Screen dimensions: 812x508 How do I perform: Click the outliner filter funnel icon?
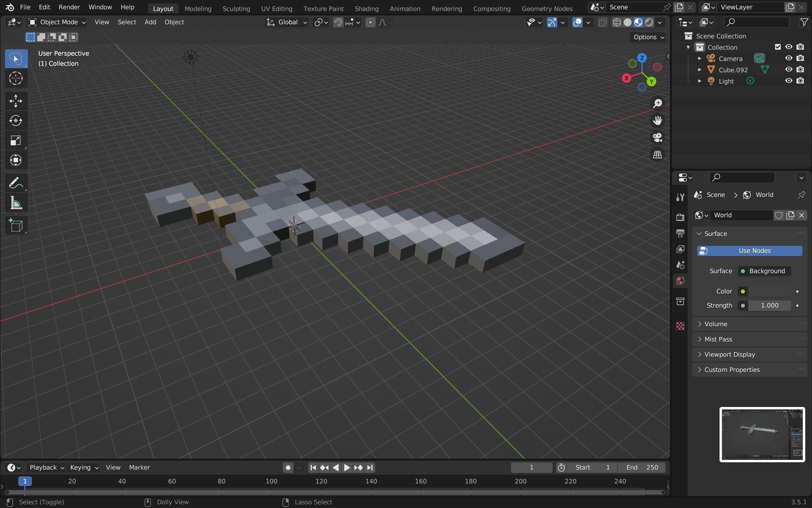coord(804,22)
